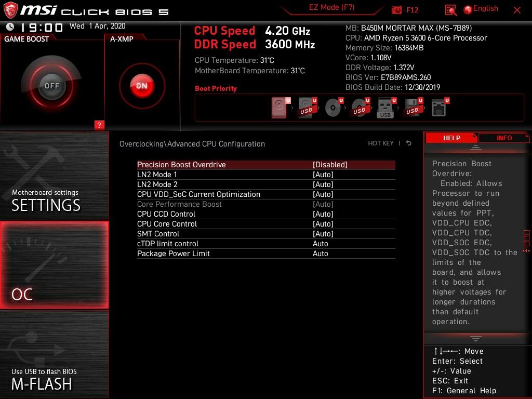532x399 pixels.
Task: Click the MotherBoard Temperature: 31°C text
Action: (250, 71)
